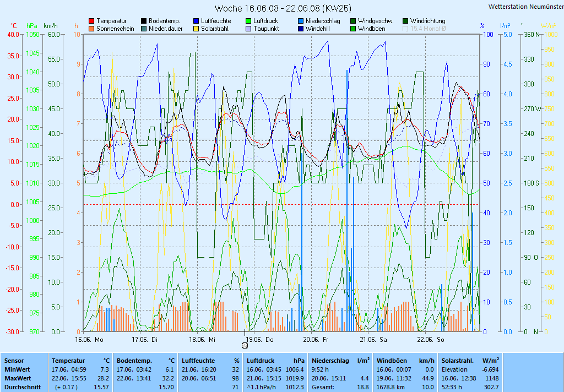Click the Niederschlag legend swatch
This screenshot has width=564, height=392.
[x=301, y=21]
